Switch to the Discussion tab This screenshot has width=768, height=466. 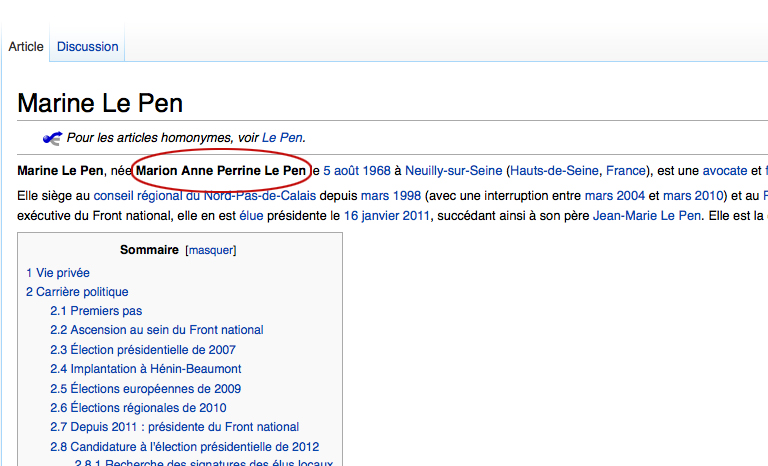87,47
